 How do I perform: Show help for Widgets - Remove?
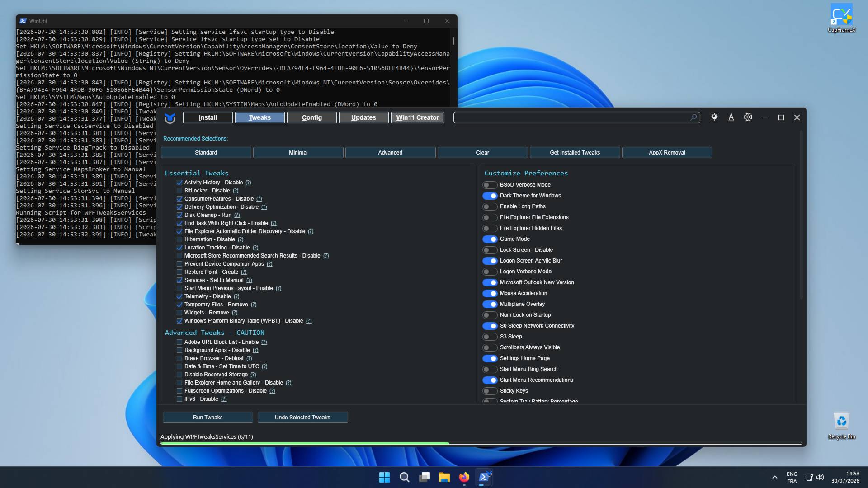point(235,313)
